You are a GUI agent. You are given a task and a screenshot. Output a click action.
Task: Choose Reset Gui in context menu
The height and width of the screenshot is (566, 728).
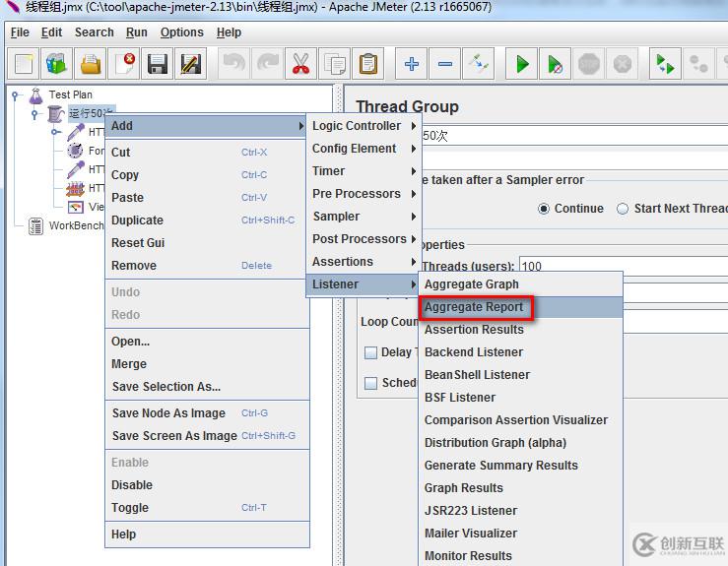(206, 243)
